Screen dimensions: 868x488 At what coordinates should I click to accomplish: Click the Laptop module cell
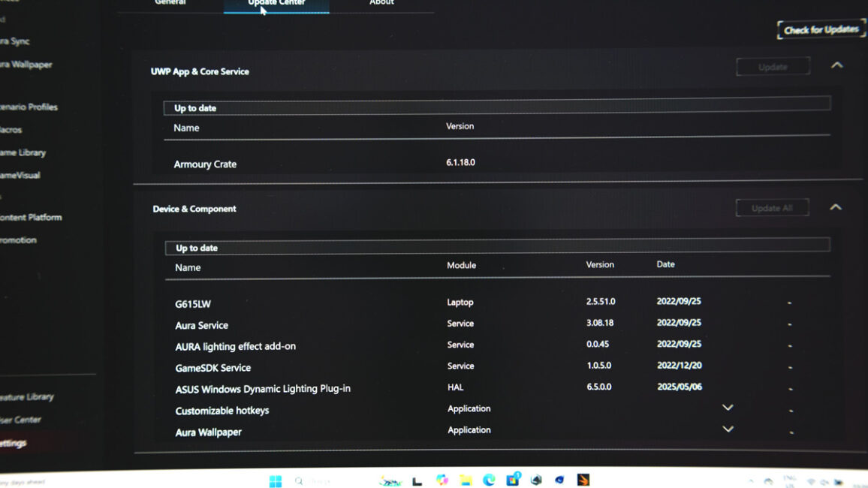(460, 302)
